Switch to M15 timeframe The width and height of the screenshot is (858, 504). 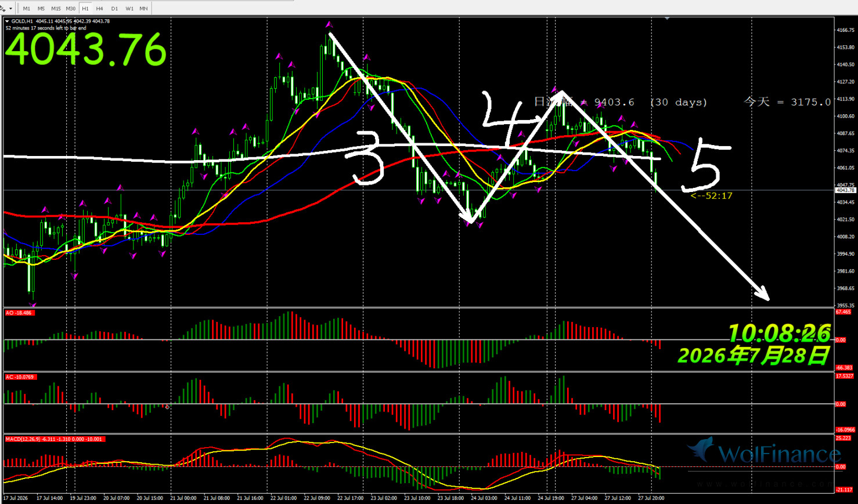point(56,9)
